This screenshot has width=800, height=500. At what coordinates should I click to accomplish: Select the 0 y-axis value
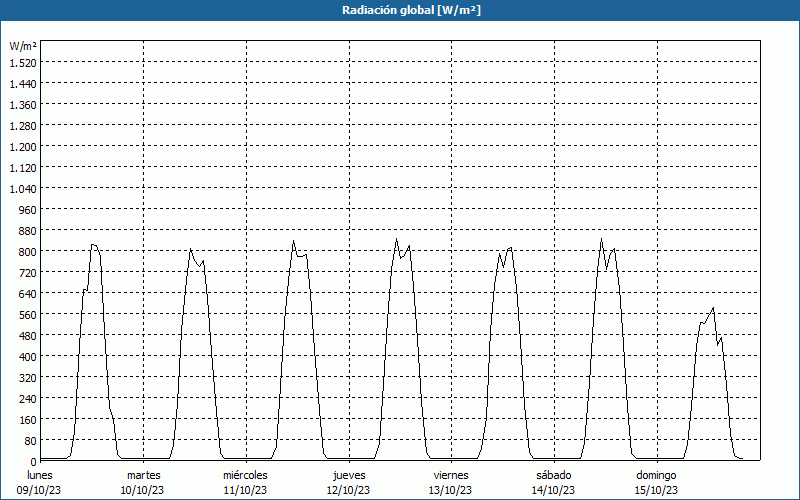[34, 462]
